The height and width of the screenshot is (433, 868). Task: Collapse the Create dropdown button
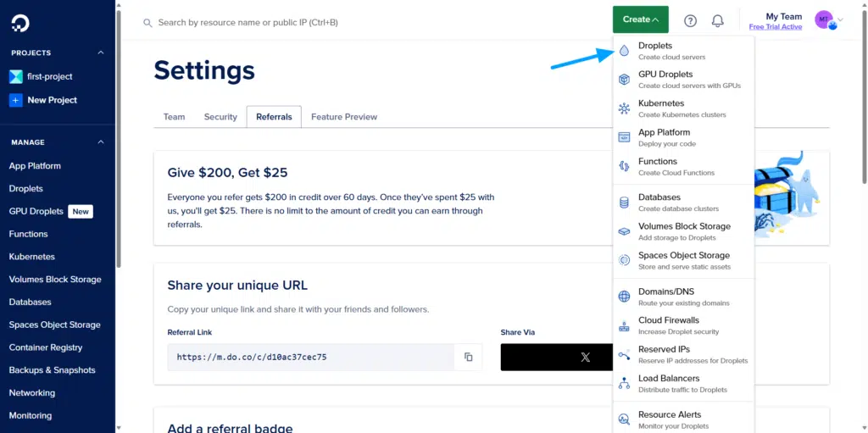[641, 19]
